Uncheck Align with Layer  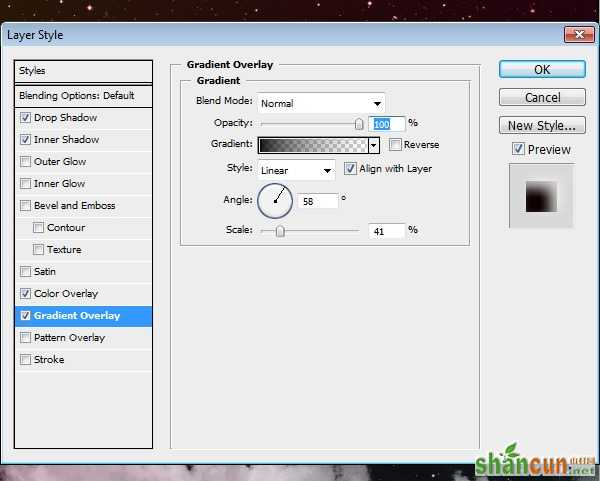(x=350, y=169)
